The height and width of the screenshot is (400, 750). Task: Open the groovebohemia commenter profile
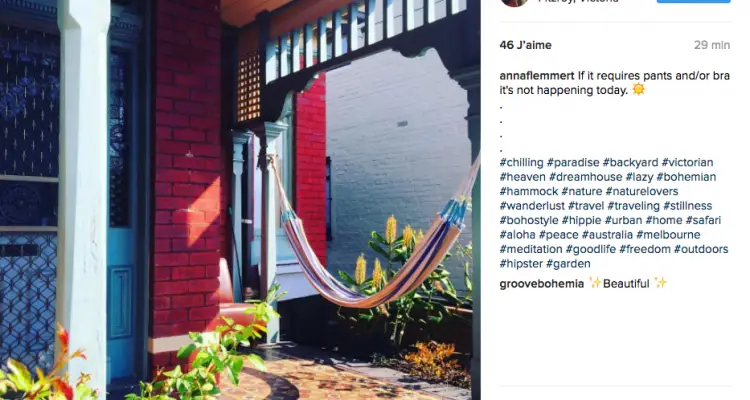[x=541, y=284]
